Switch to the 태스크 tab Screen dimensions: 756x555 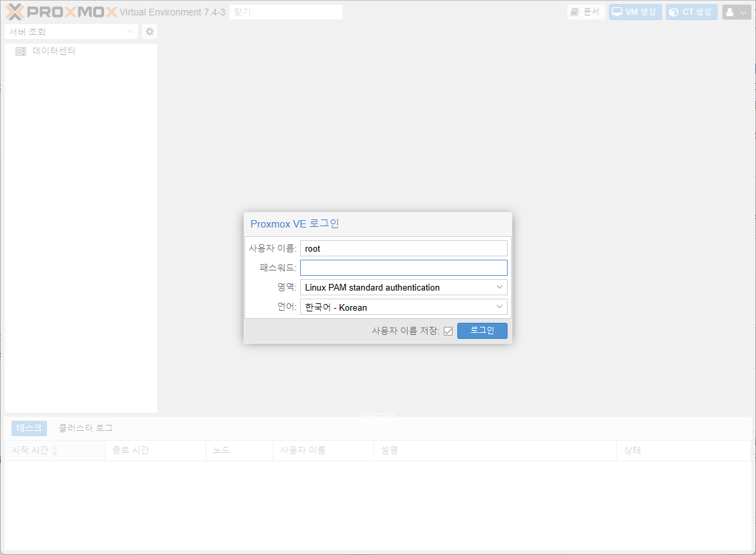click(30, 427)
